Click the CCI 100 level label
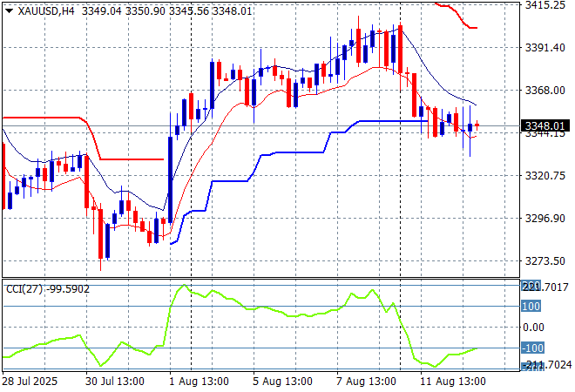Image resolution: width=575 pixels, height=392 pixels. click(531, 306)
